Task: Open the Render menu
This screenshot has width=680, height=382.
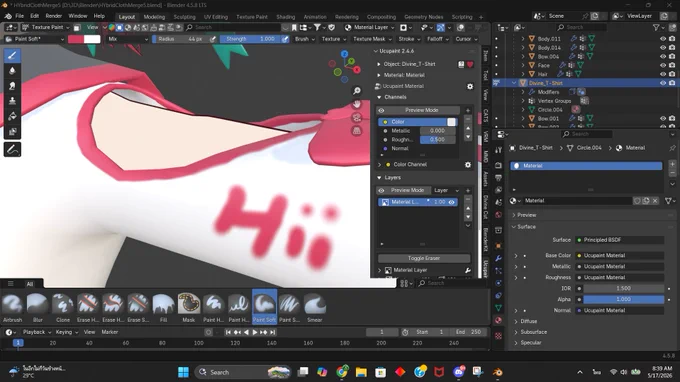Action: 54,16
